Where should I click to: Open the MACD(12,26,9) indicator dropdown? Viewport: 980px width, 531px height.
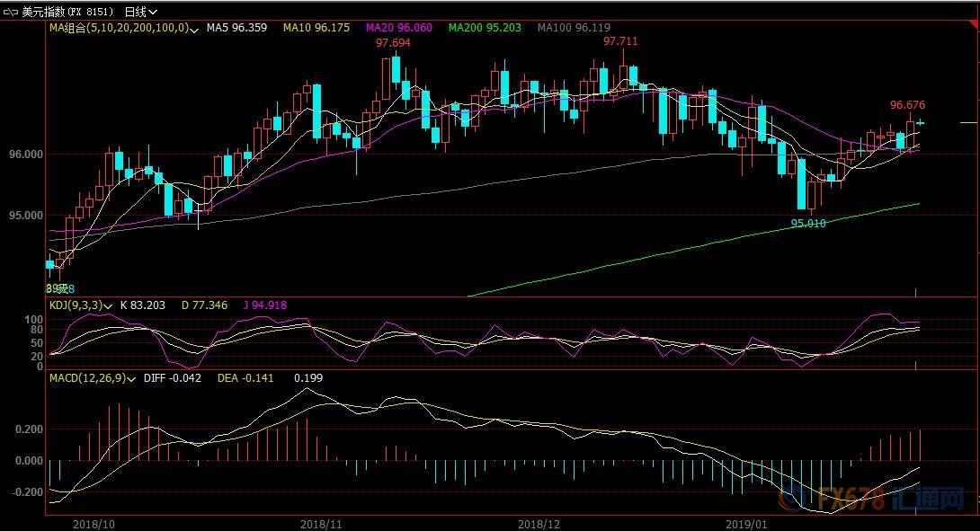point(132,378)
